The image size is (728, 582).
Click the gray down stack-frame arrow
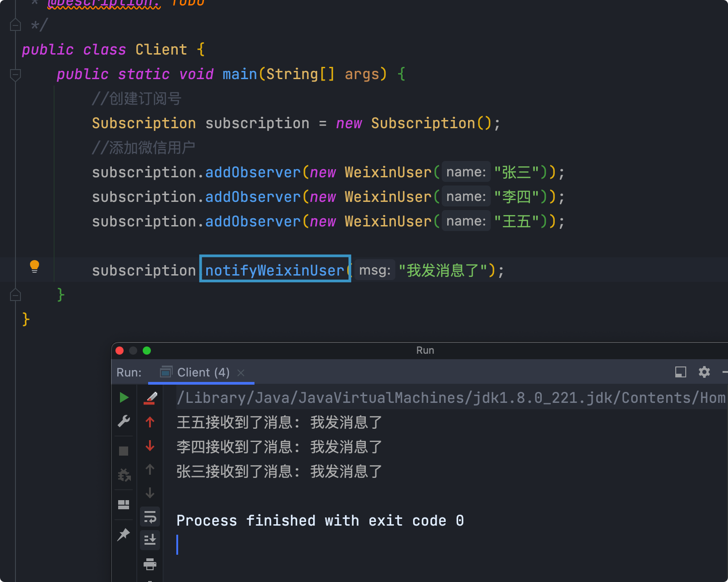pos(150,493)
